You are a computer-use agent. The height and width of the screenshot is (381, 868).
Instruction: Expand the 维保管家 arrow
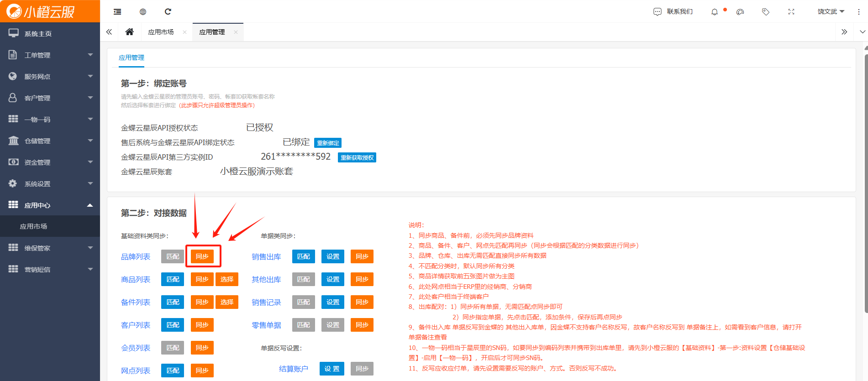90,248
